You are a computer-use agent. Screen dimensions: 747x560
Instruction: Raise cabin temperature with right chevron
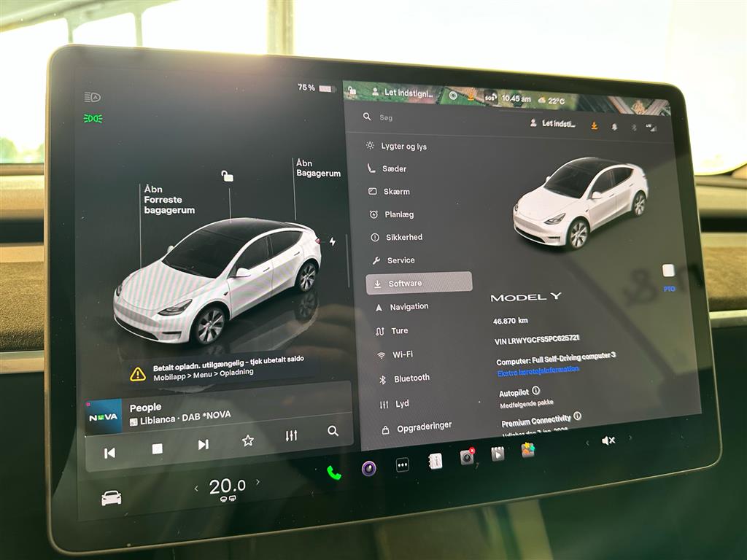pyautogui.click(x=258, y=482)
